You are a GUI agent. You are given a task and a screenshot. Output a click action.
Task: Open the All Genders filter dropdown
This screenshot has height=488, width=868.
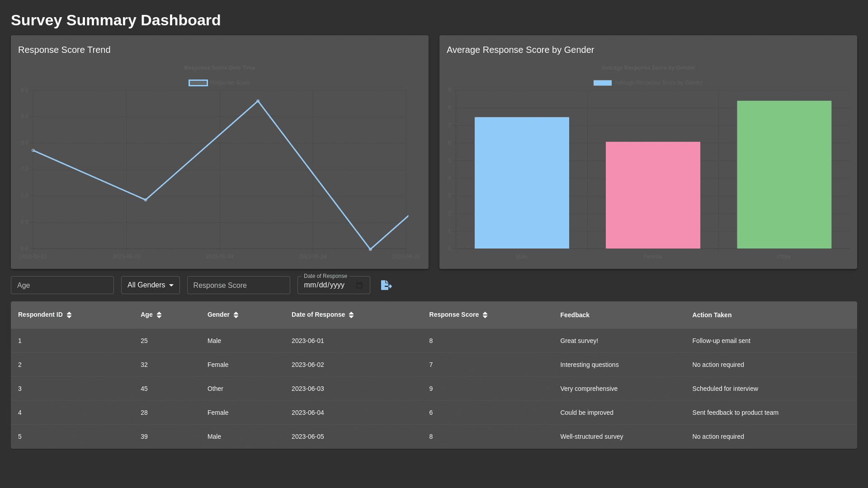click(x=150, y=285)
